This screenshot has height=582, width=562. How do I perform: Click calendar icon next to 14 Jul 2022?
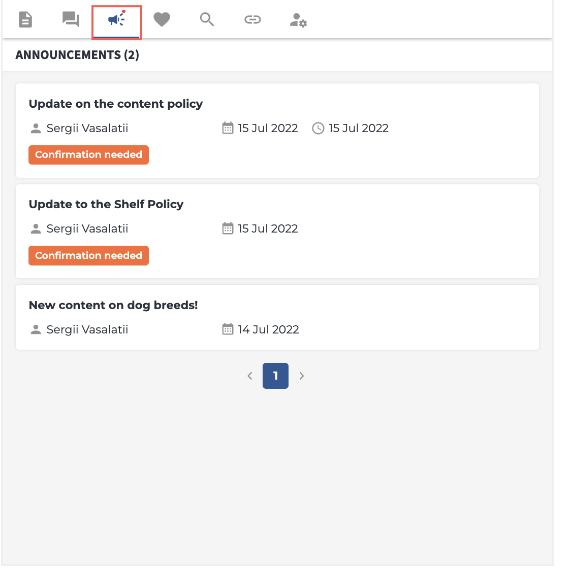point(228,329)
